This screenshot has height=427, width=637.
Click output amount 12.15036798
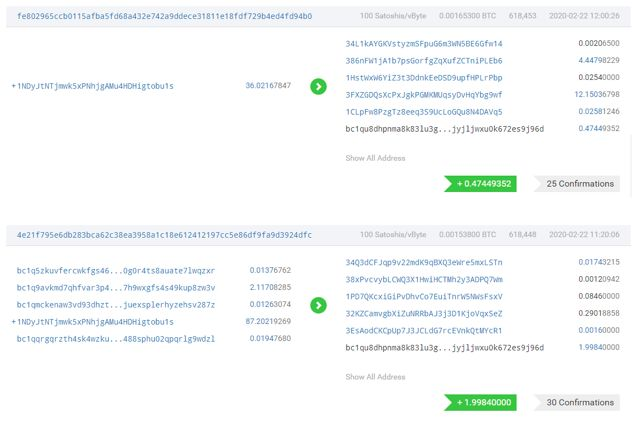[x=597, y=94]
